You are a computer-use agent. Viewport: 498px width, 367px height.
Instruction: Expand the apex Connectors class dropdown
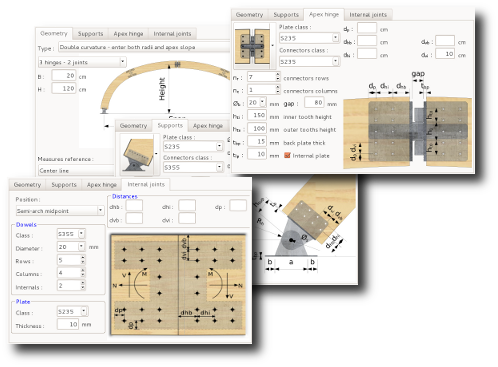(309, 61)
